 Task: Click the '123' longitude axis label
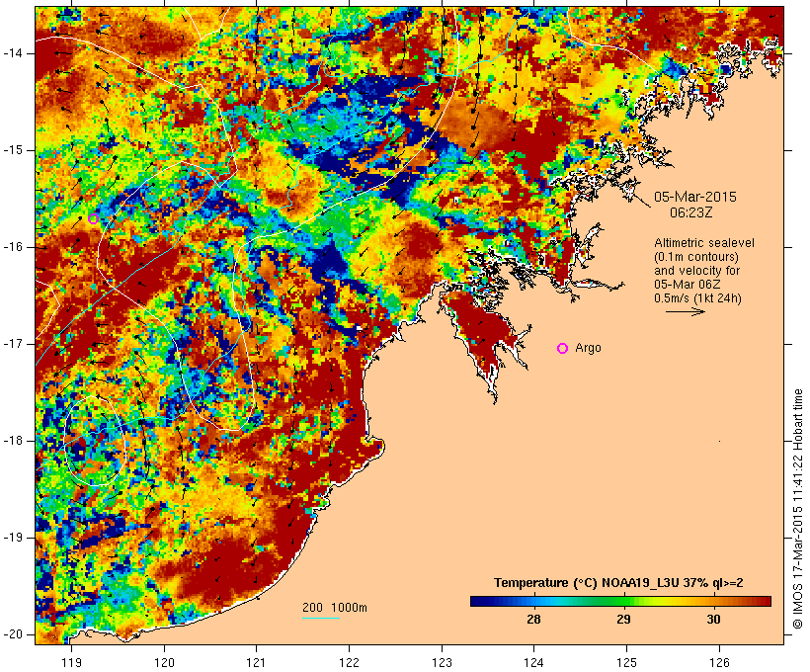tap(442, 662)
